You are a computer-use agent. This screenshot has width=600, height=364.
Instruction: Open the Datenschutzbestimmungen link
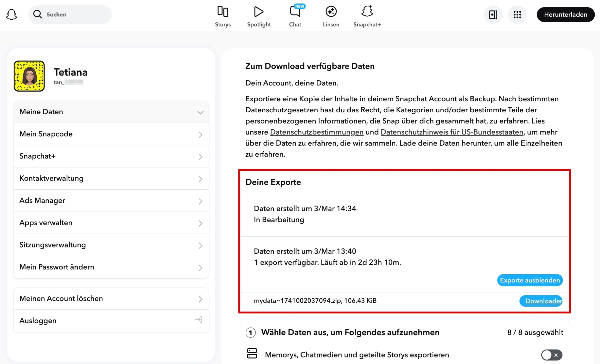tap(317, 132)
